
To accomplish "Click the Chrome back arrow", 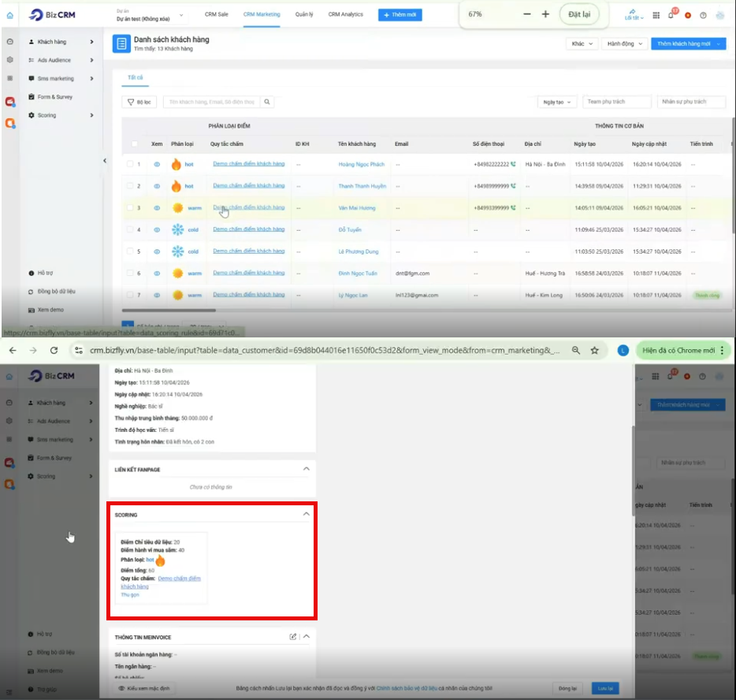I will tap(13, 350).
